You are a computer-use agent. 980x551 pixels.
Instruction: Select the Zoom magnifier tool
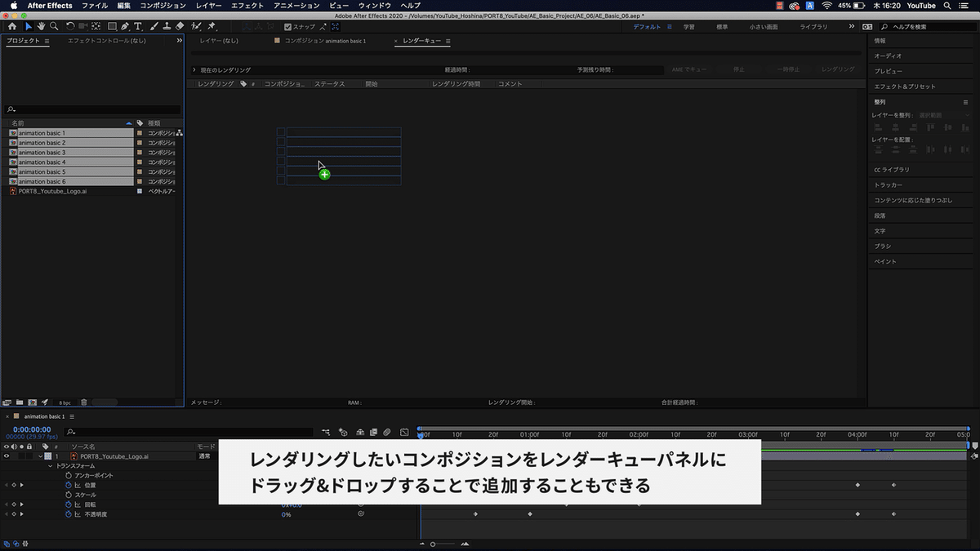[x=54, y=27]
